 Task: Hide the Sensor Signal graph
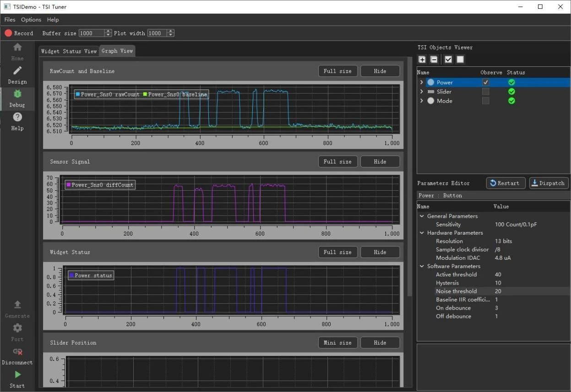[x=380, y=161]
